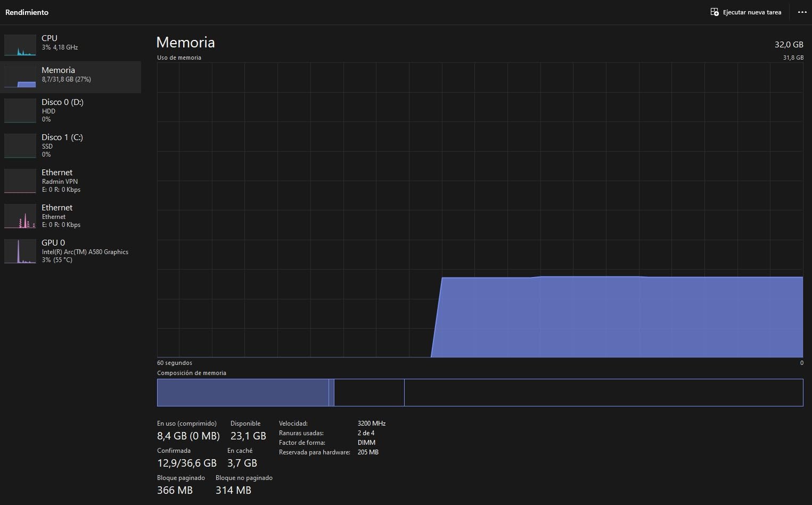Open the three-dot more options menu
Image resolution: width=812 pixels, height=505 pixels.
point(802,12)
